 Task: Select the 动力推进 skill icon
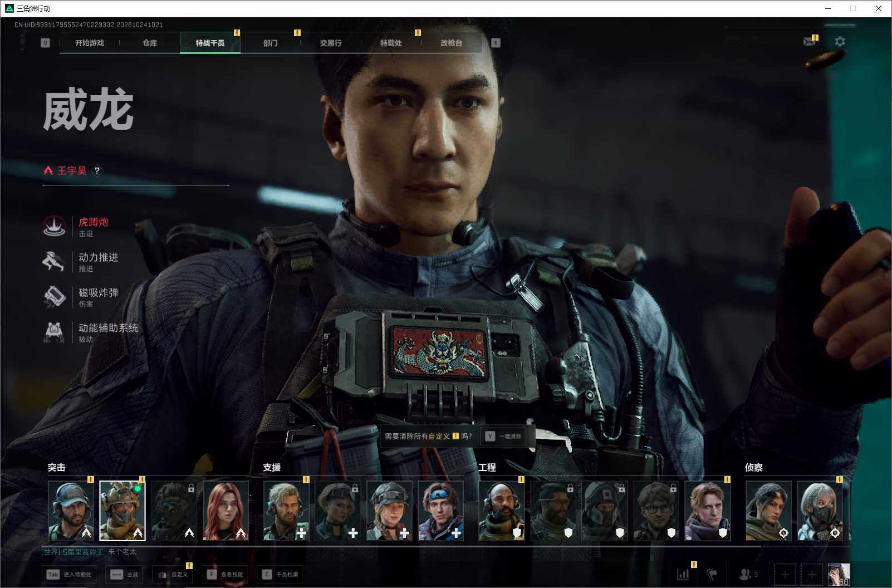(x=54, y=261)
